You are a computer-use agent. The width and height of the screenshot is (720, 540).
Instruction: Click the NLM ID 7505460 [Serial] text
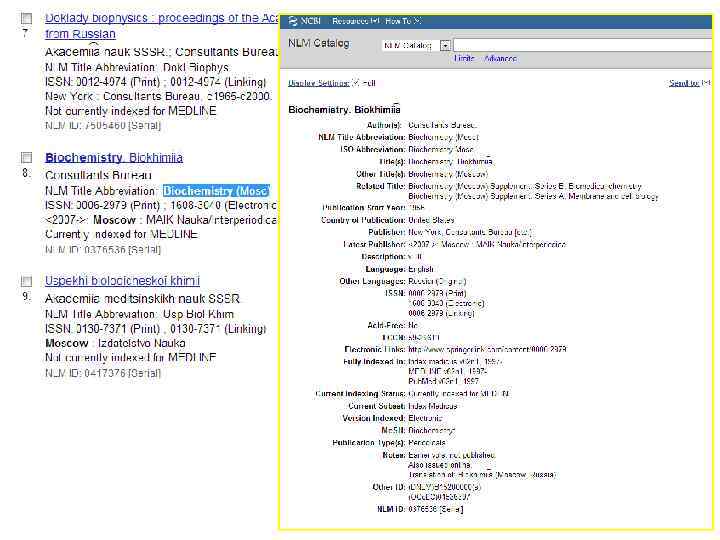coord(103,126)
